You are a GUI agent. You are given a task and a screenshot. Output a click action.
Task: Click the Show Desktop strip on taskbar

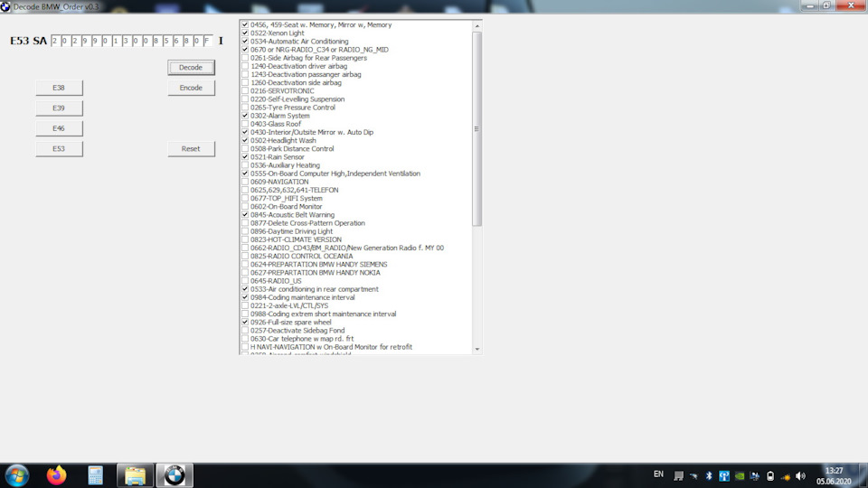pos(863,476)
